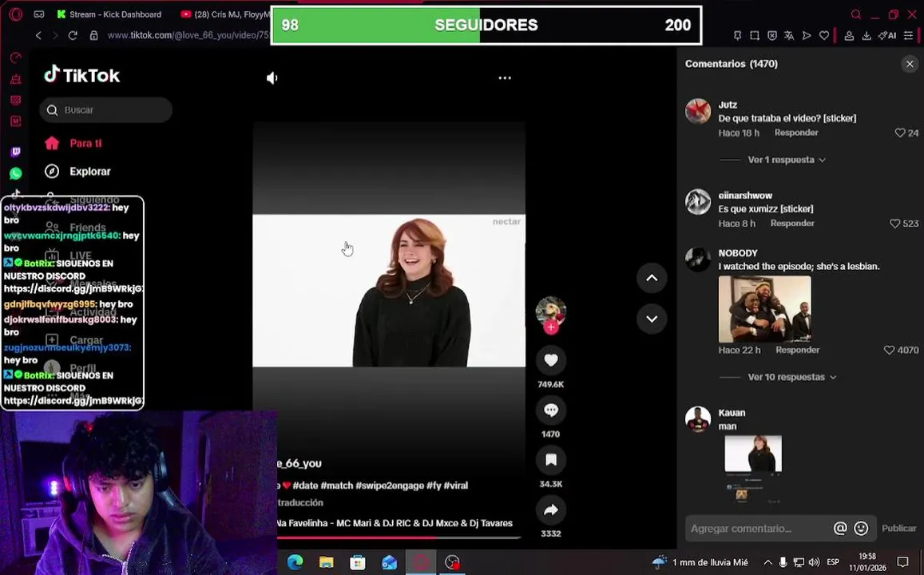Go to the next video with down arrow
Image resolution: width=924 pixels, height=575 pixels.
(652, 319)
